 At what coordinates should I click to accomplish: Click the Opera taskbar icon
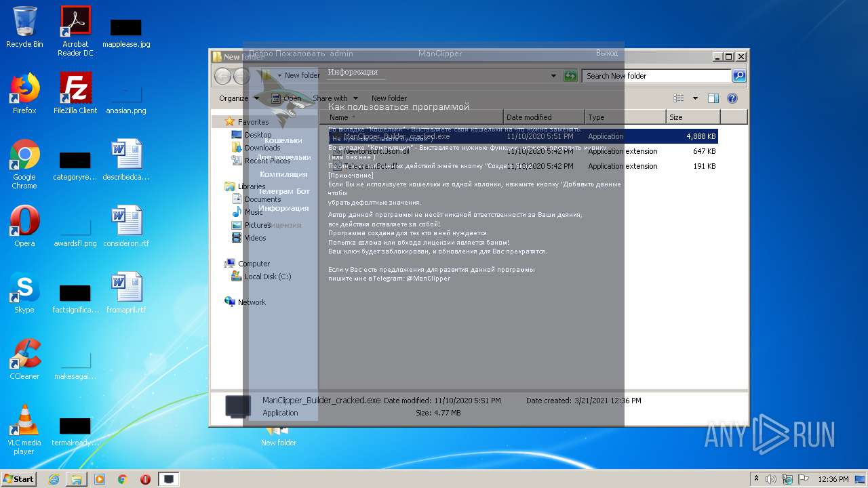pyautogui.click(x=145, y=479)
